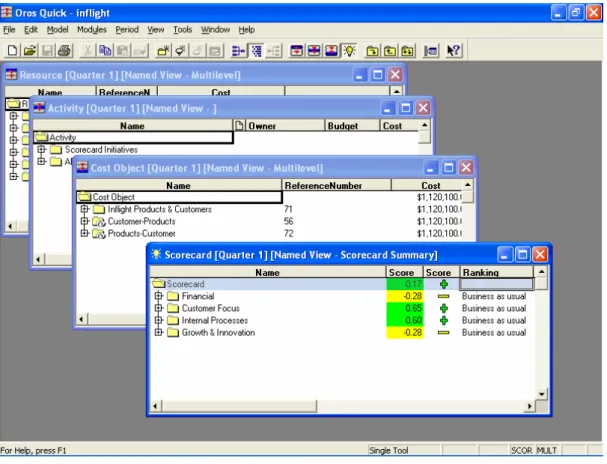Click the Paste clipboard toolbar icon
The height and width of the screenshot is (464, 607).
pyautogui.click(x=123, y=50)
